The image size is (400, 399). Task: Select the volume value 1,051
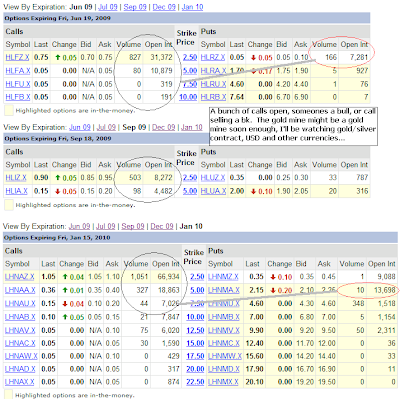139,277
